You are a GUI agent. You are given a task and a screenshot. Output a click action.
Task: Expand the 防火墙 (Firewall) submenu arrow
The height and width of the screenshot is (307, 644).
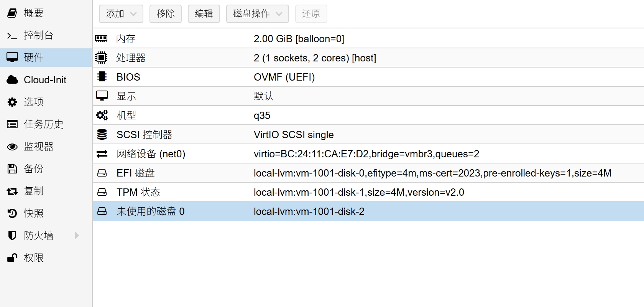click(x=77, y=235)
